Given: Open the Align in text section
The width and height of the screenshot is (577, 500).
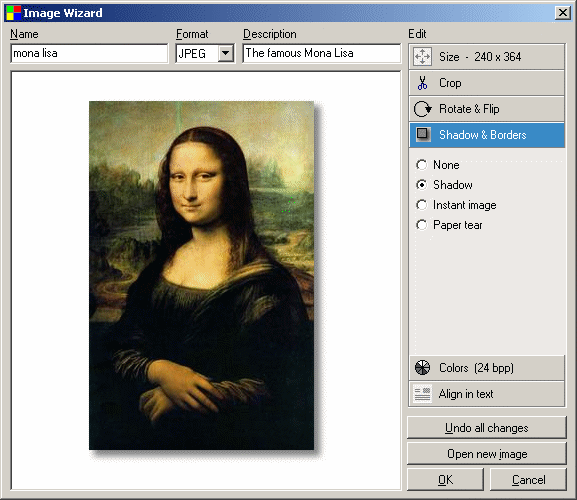Looking at the screenshot, I should [x=486, y=394].
